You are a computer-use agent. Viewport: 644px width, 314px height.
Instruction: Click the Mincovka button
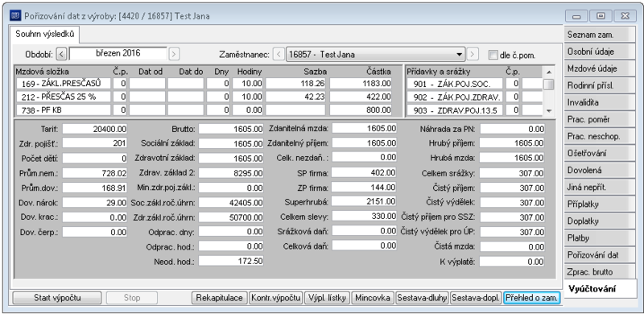pos(373,298)
